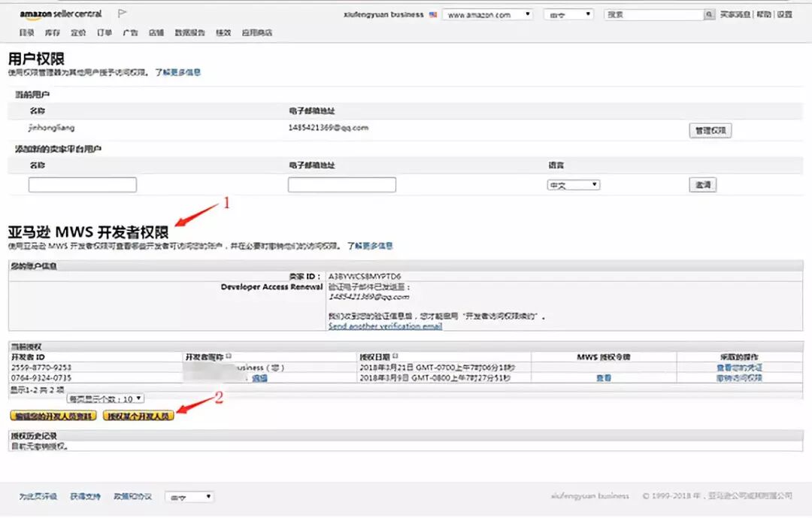The width and height of the screenshot is (812, 518).
Task: Open the 设置 link in header
Action: (784, 14)
